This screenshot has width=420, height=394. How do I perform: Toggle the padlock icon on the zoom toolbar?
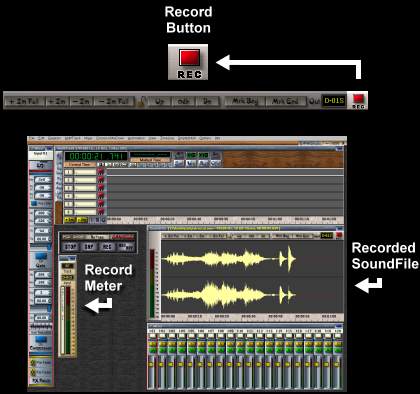pyautogui.click(x=141, y=101)
